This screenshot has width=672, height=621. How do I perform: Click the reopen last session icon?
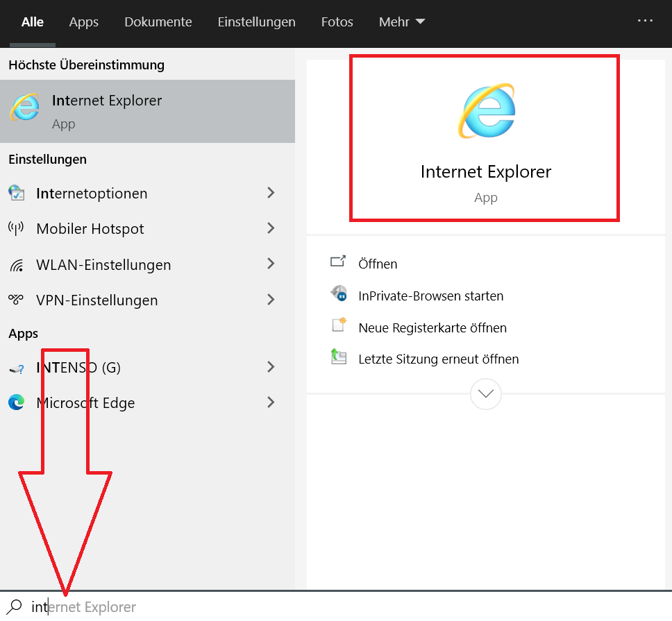click(339, 357)
